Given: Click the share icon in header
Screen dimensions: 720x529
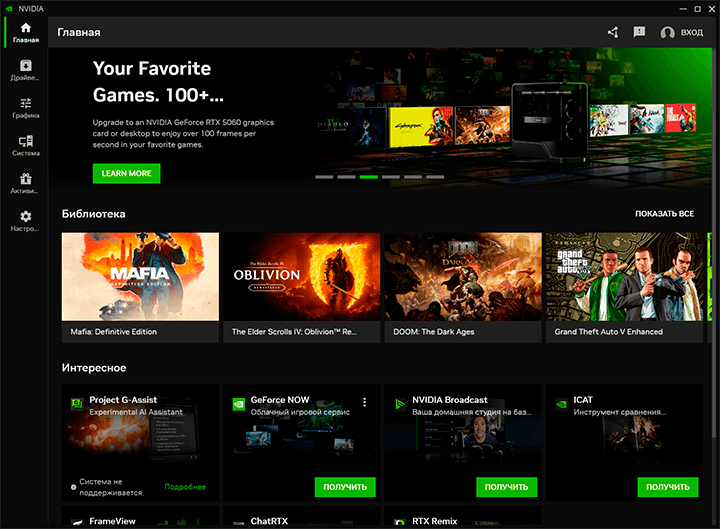Looking at the screenshot, I should click(x=613, y=32).
